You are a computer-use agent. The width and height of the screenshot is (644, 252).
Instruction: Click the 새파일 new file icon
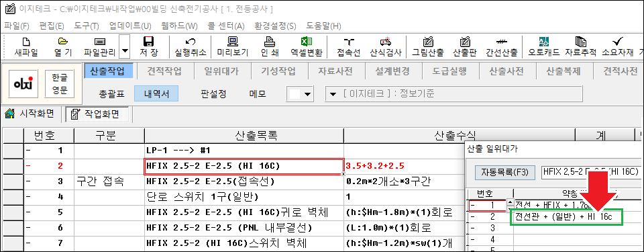[26, 47]
